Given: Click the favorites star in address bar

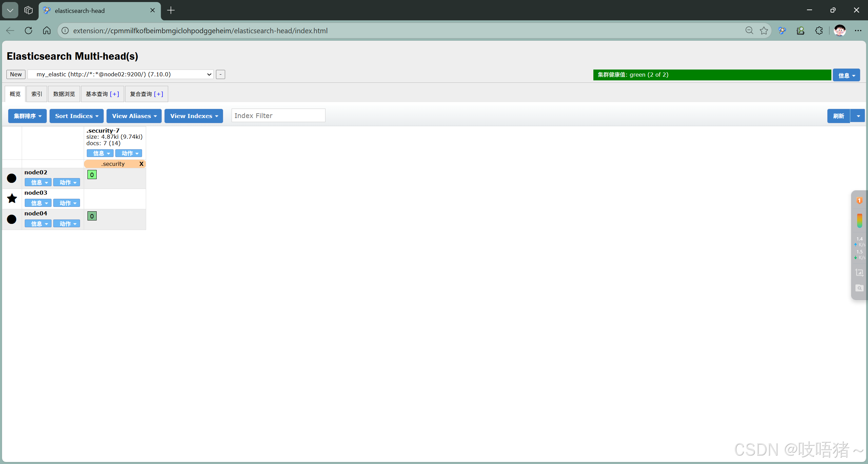Looking at the screenshot, I should (764, 31).
